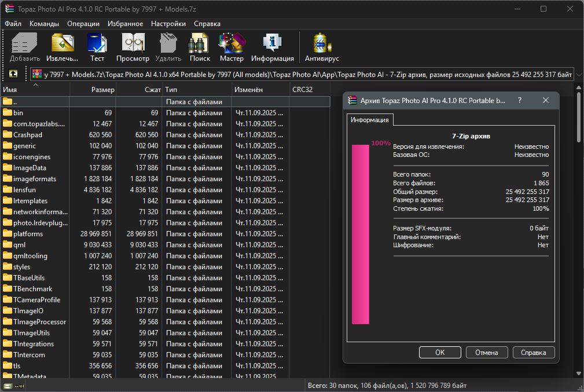Click the styles folder icon
The width and height of the screenshot is (584, 392).
[8, 266]
